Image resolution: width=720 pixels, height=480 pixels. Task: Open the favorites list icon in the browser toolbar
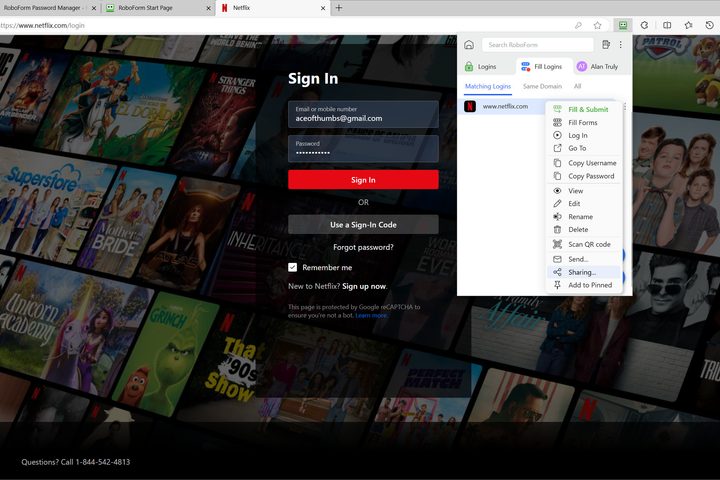coord(688,25)
